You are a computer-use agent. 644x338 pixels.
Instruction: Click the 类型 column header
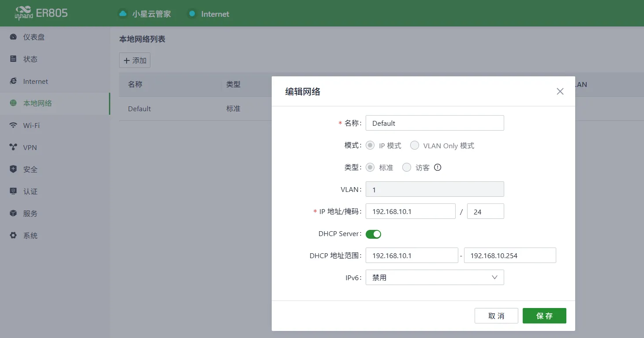233,84
